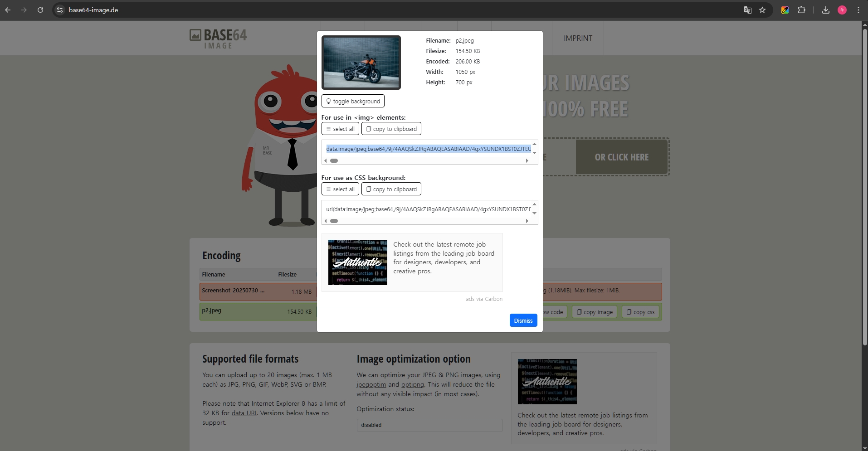
Task: Copy image for p2.jpeg row
Action: point(595,312)
